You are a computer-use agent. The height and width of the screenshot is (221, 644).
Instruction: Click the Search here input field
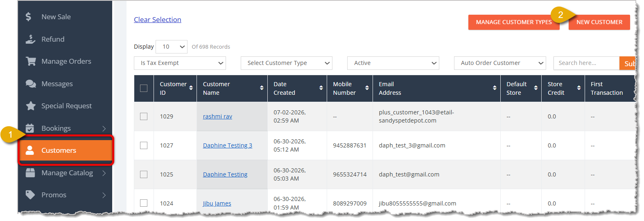pos(586,63)
